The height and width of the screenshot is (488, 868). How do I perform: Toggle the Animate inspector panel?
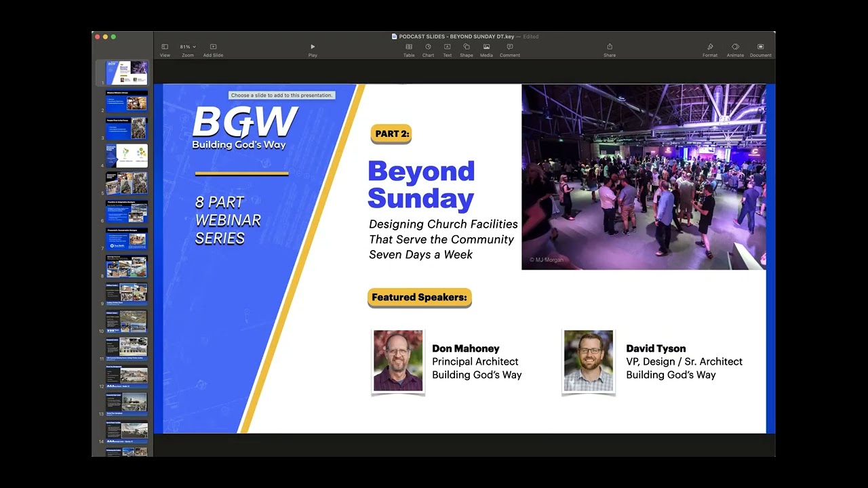tap(735, 49)
